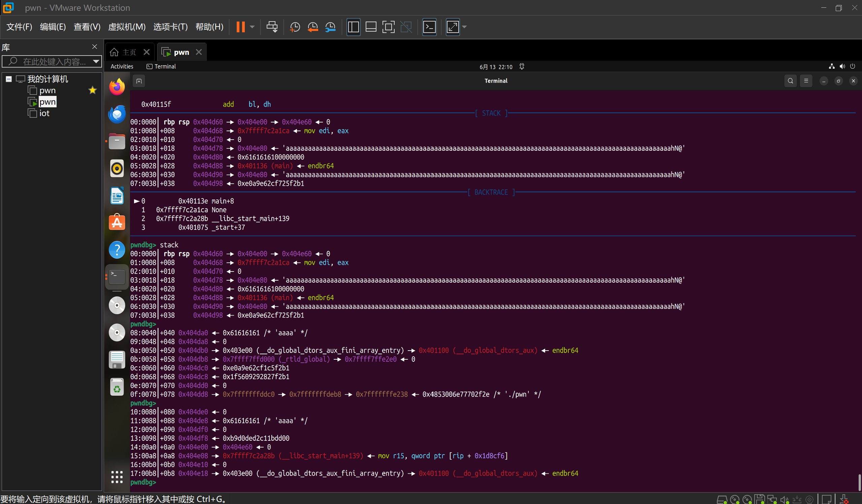Click the USB controller status icon
Viewport: 862px width, 504px height.
[x=797, y=500]
